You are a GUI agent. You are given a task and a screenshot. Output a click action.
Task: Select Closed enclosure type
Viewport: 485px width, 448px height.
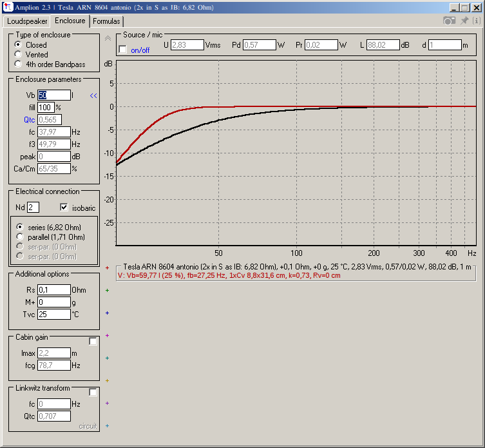click(18, 44)
